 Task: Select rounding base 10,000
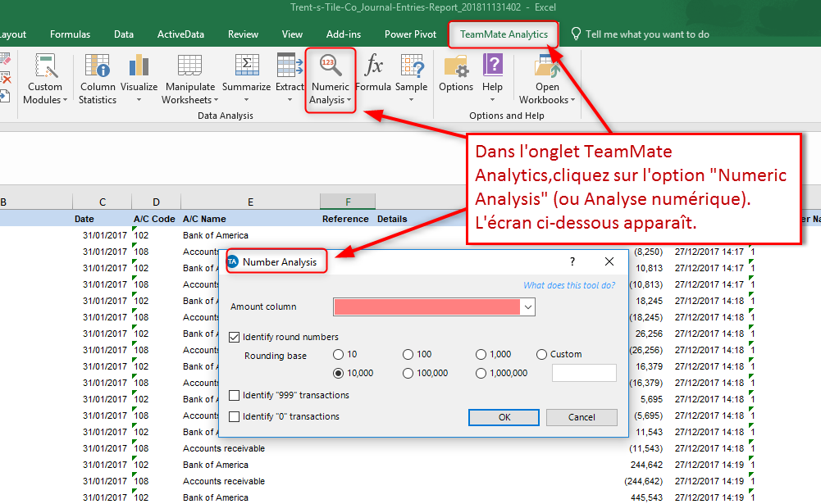[x=338, y=373]
